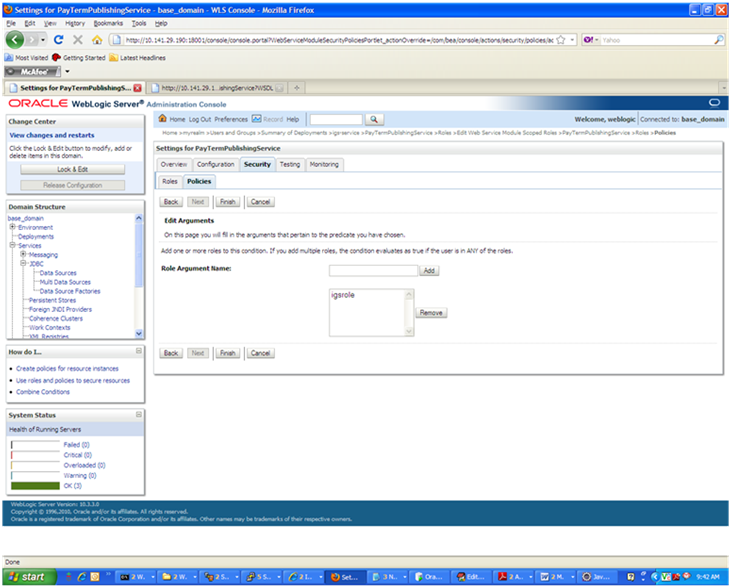Screen dimensions: 730x587
Task: Open View changes and restarts link
Action: click(x=52, y=135)
